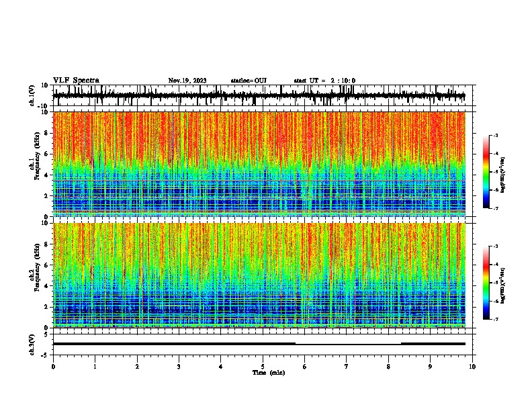532x411 pixels.
Task: Click inside the ch.2 spectrogram panel
Action: (259, 275)
